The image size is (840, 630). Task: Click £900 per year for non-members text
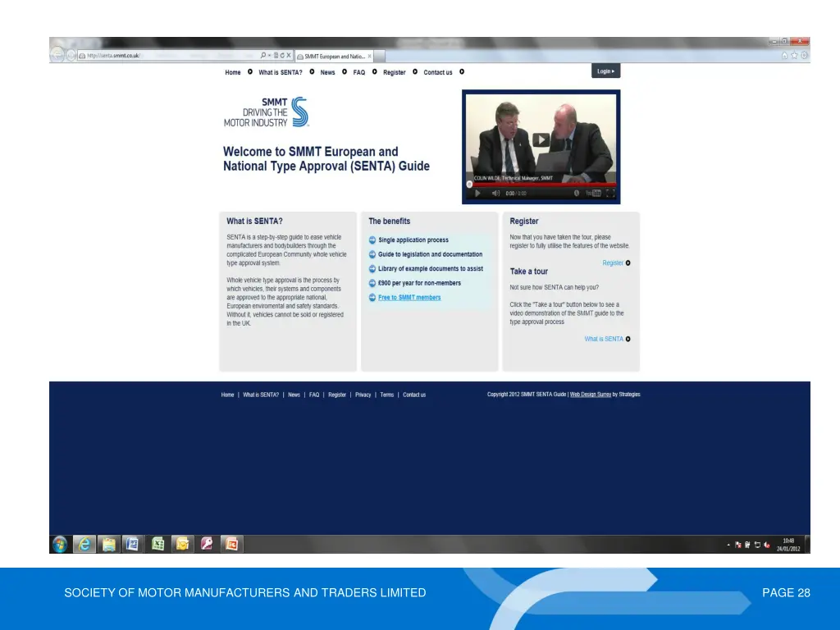419,283
